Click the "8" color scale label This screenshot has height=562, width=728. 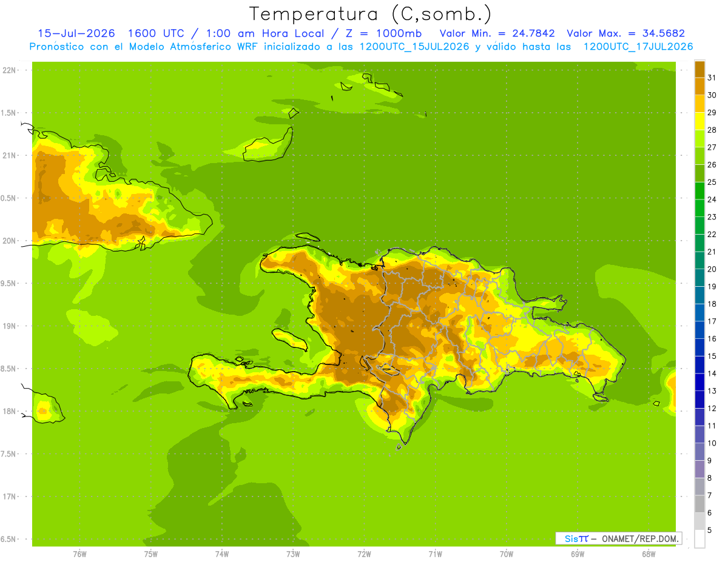coord(710,478)
